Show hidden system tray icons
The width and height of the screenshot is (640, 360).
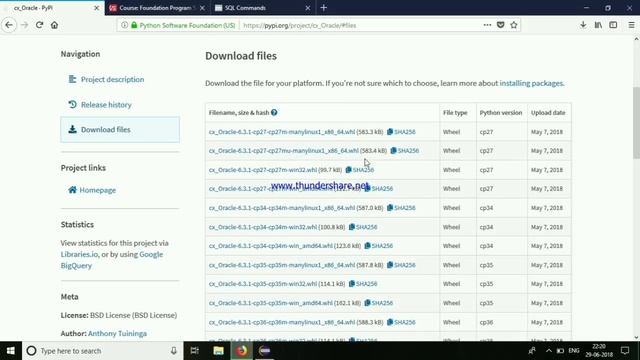coord(549,351)
